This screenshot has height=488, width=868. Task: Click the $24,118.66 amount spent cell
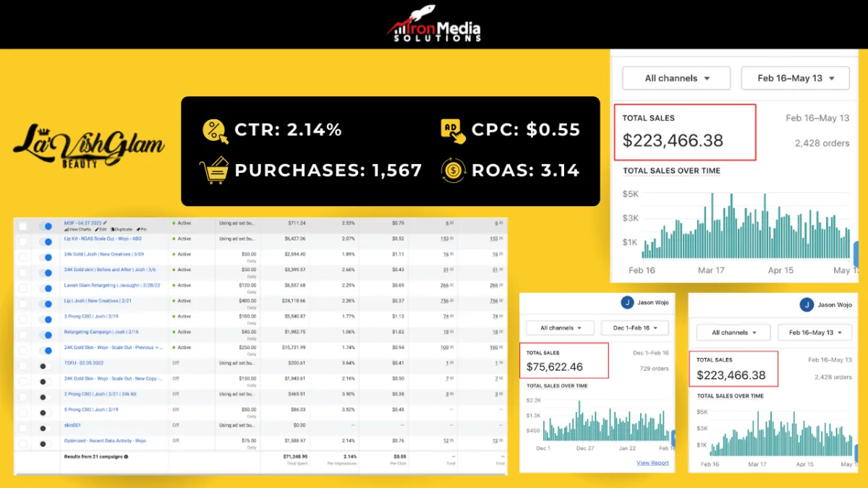pyautogui.click(x=293, y=301)
